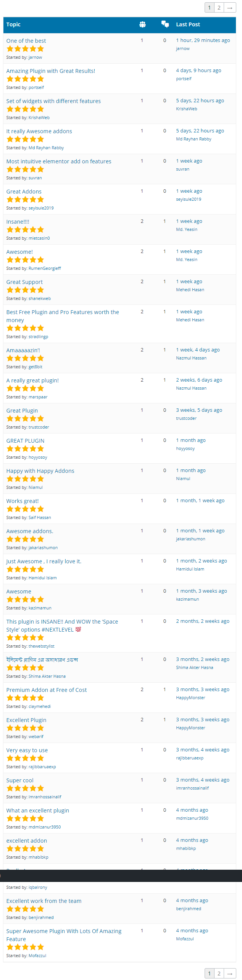Open 'Most intuitive elementor add on features'
This screenshot has width=242, height=980.
tap(59, 161)
